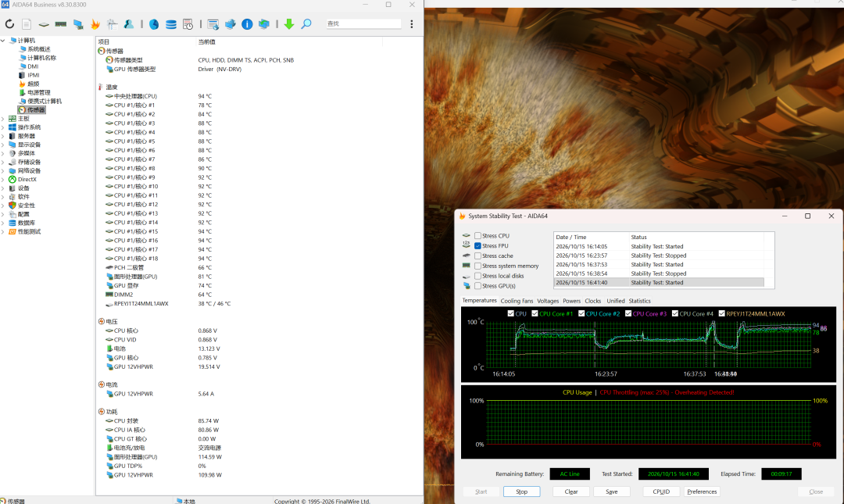Open Preferences in System Stability Test

coord(702,491)
